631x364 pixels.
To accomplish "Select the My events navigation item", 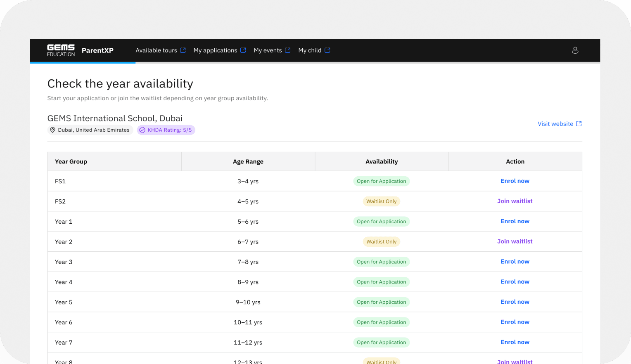I will point(268,50).
